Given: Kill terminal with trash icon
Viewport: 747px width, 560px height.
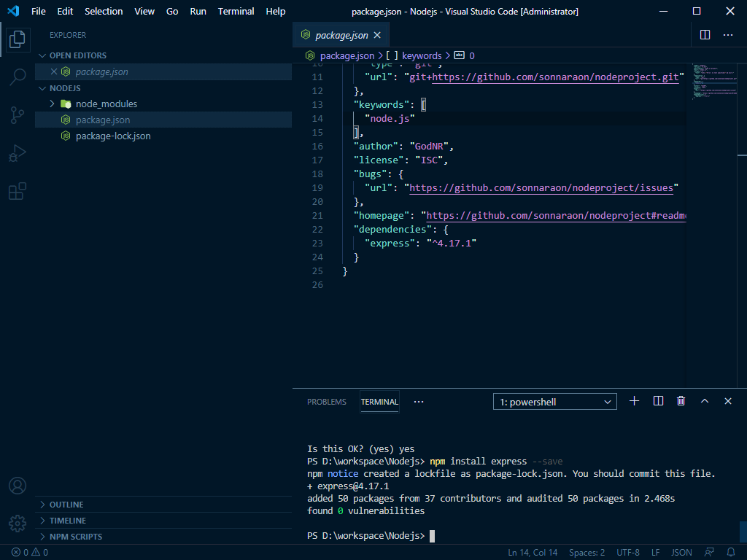Looking at the screenshot, I should pyautogui.click(x=681, y=401).
